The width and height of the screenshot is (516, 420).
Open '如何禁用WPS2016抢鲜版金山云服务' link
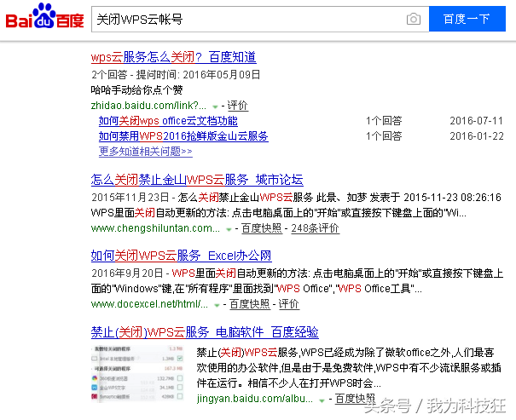183,136
